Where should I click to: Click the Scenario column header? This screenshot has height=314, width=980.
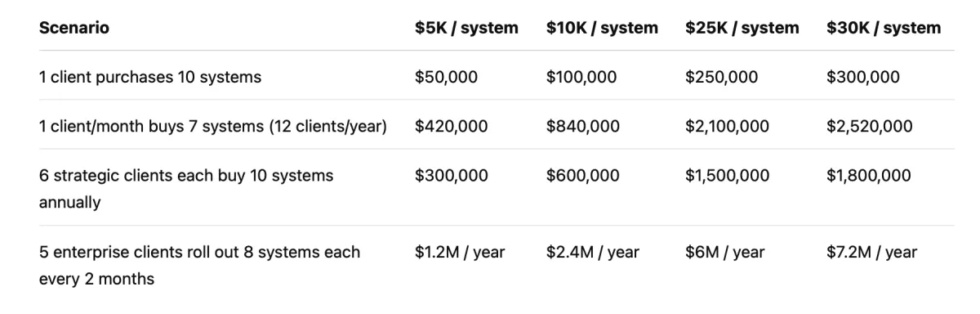point(74,28)
